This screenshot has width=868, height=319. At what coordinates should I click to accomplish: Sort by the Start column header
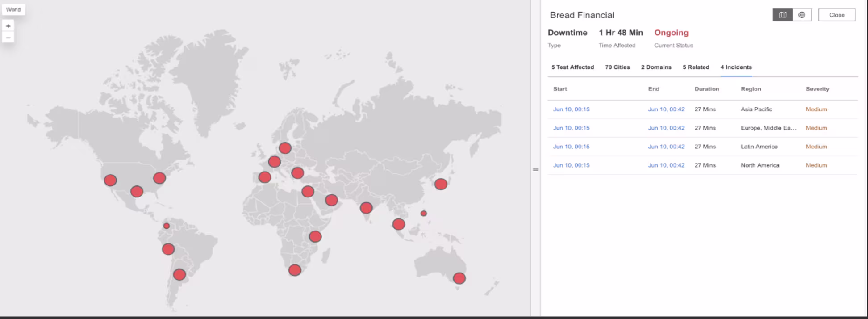[560, 89]
